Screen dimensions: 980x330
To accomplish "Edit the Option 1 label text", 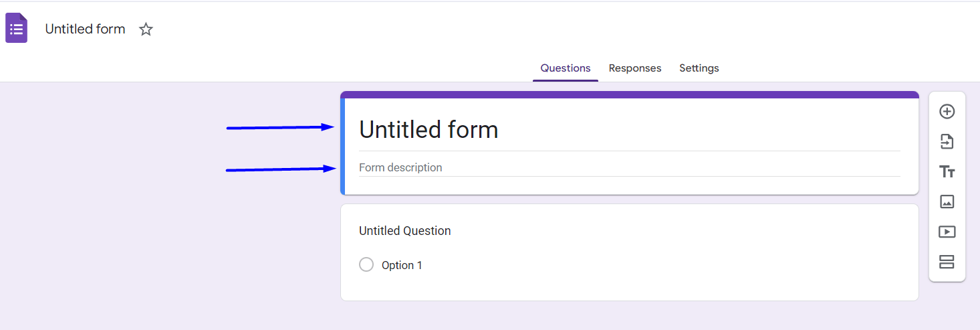I will pos(402,266).
